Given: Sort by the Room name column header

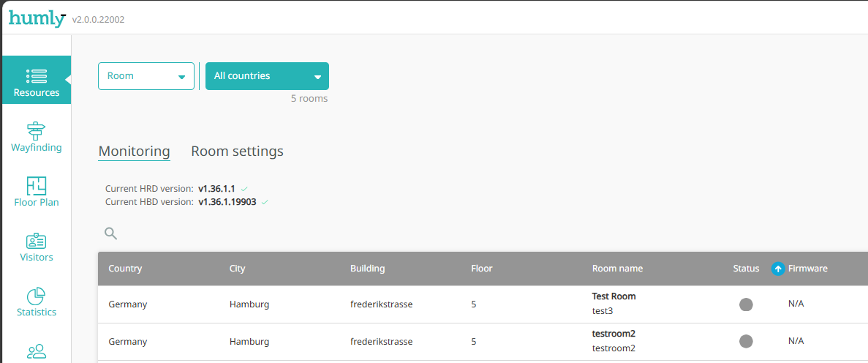Looking at the screenshot, I should [x=617, y=269].
